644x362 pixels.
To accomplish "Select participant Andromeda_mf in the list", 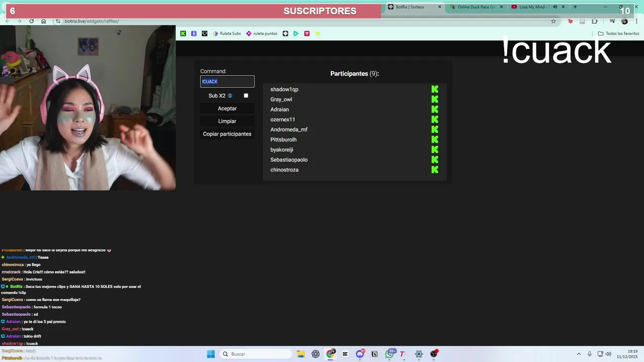I will tap(289, 130).
